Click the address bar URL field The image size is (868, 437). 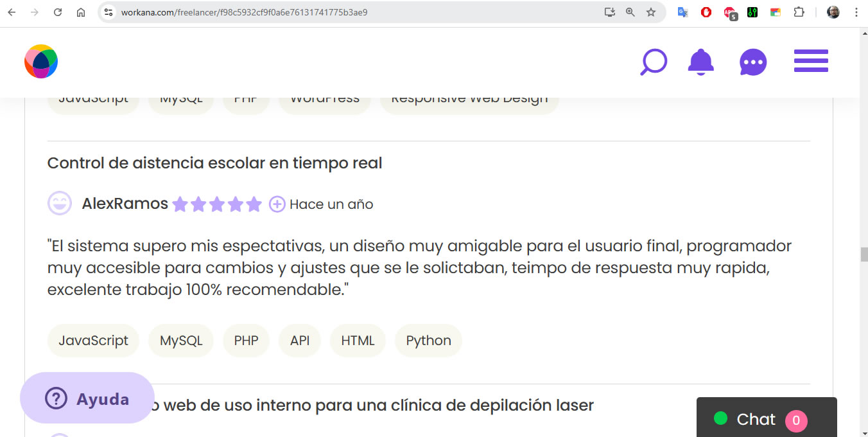(353, 12)
